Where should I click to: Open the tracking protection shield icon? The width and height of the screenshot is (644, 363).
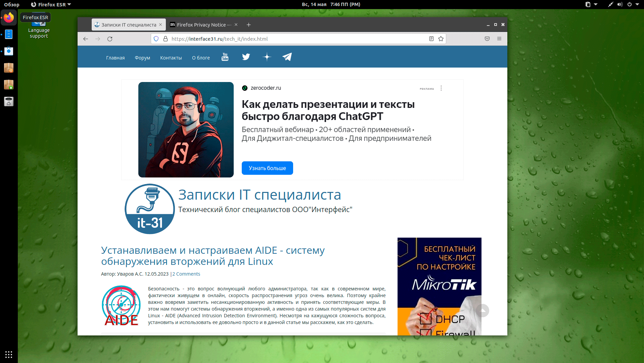(x=156, y=39)
